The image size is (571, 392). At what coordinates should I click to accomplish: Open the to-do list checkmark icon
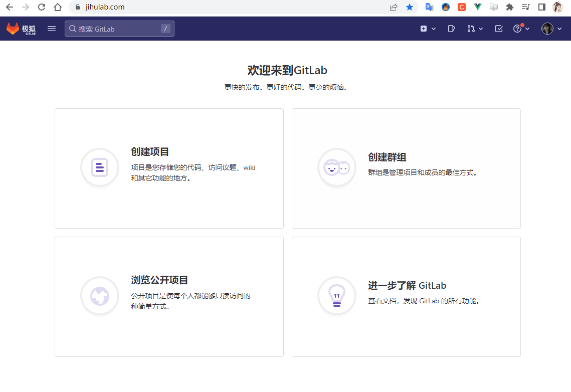coord(499,29)
